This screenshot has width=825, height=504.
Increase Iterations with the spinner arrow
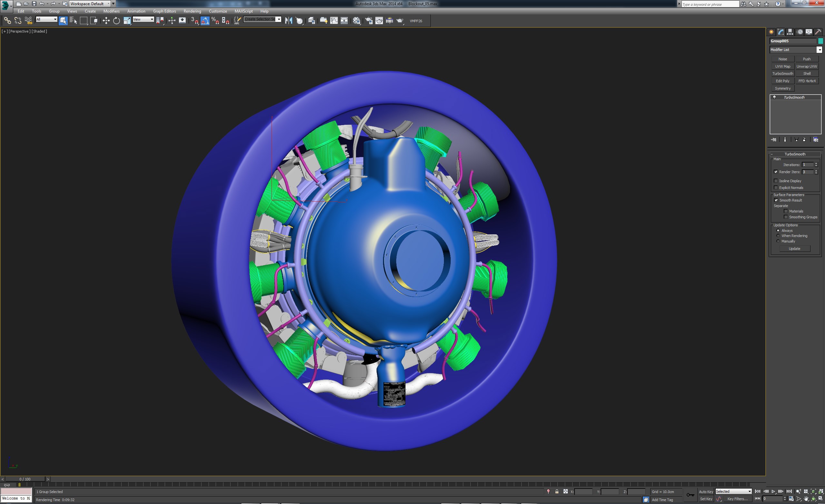click(x=816, y=163)
